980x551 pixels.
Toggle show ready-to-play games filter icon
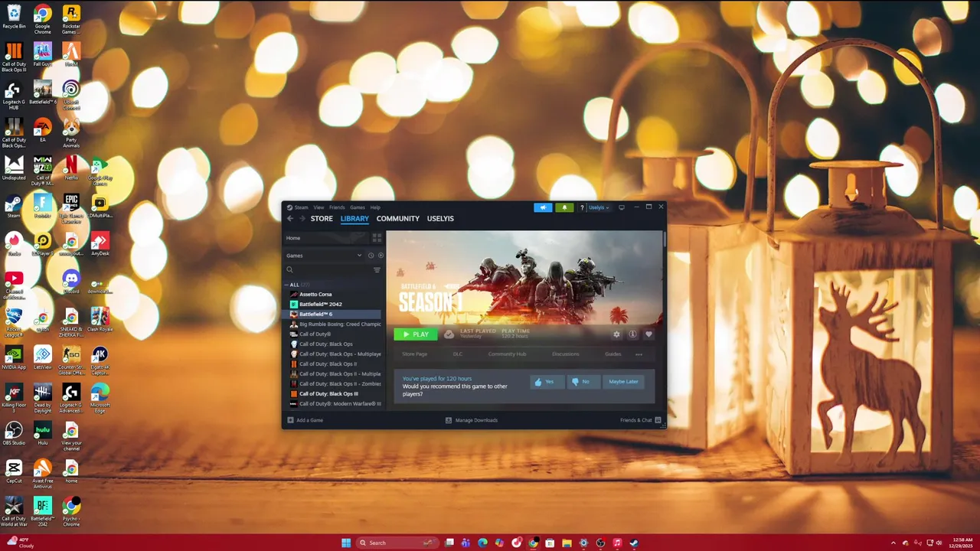381,256
